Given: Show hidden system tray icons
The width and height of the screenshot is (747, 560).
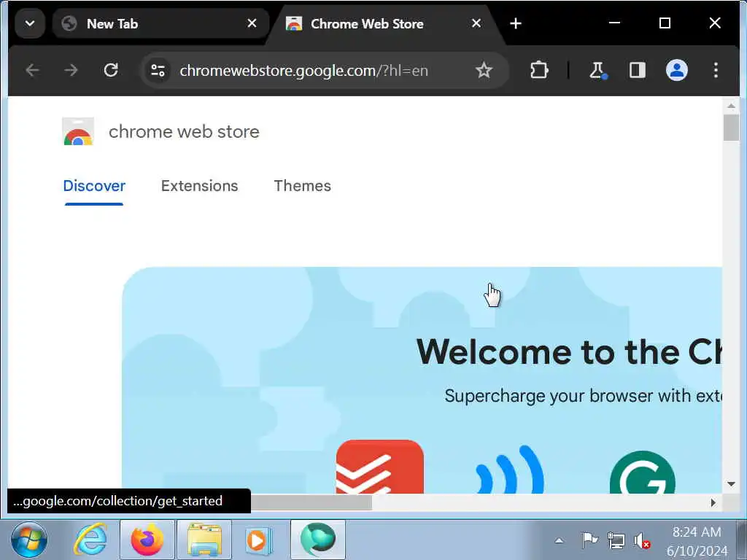Looking at the screenshot, I should 560,540.
